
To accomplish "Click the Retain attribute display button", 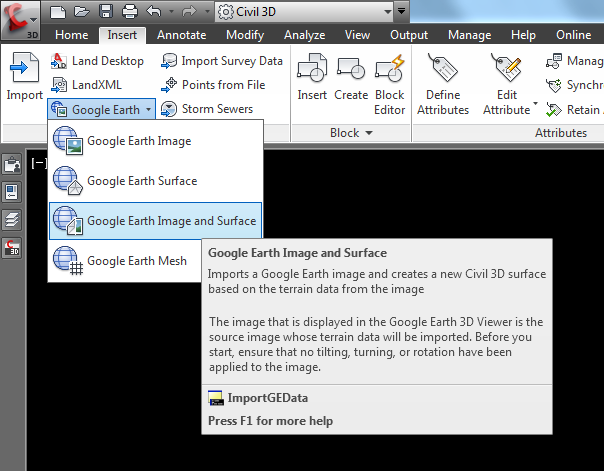I will pos(574,109).
